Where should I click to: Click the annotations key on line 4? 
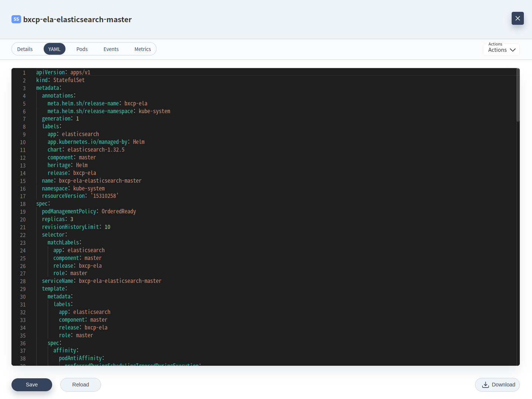[x=58, y=96]
